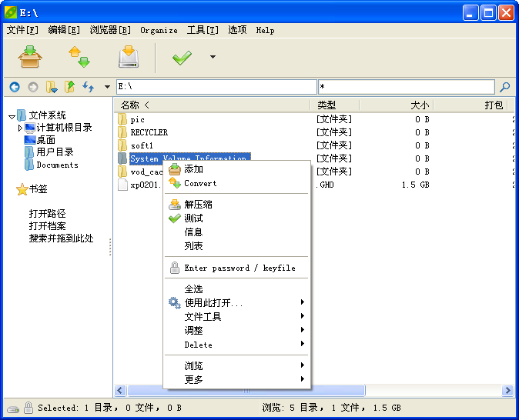This screenshot has width=519, height=420.
Task: Open the 工具 menu in menu bar
Action: click(x=203, y=30)
